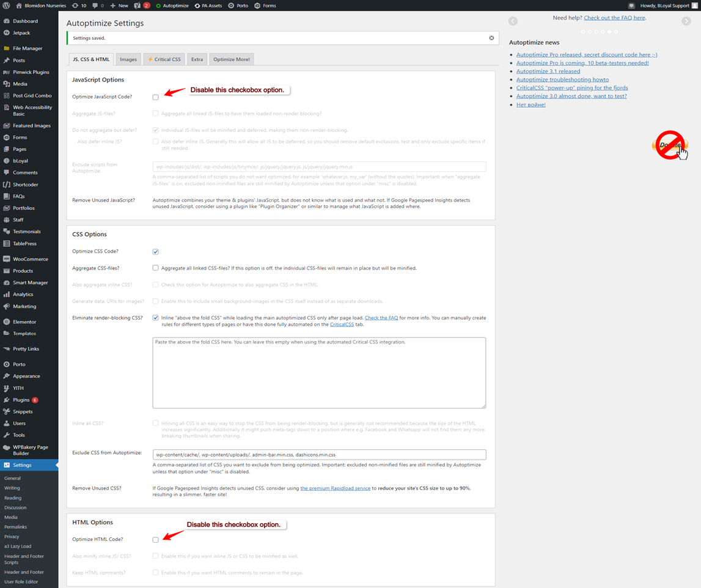Click the Portfolios icon in the sidebar
The image size is (701, 588).
tap(6, 208)
